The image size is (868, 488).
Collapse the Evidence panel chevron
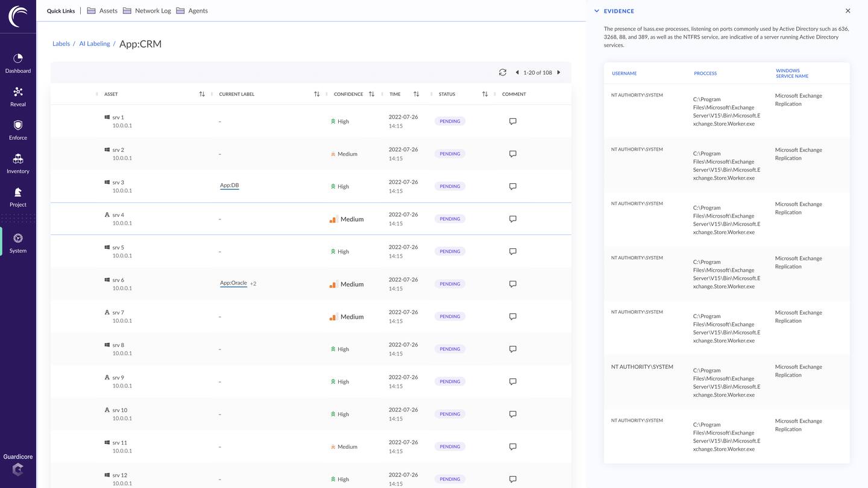pyautogui.click(x=597, y=11)
